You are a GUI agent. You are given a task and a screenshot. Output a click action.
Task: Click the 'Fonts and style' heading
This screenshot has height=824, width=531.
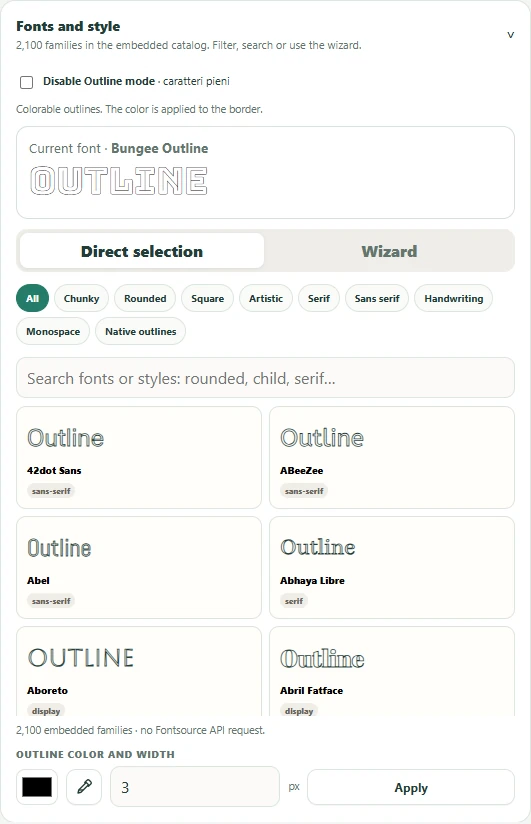click(68, 26)
